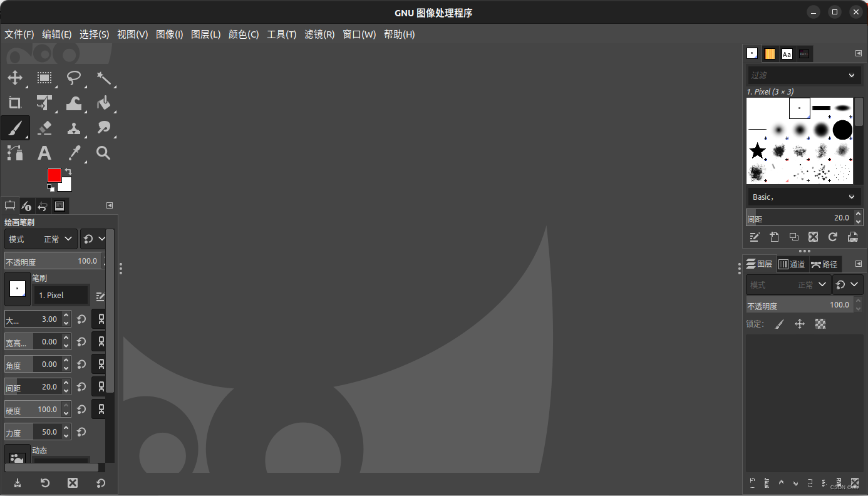
Task: Open the Basic brush folder dropdown
Action: coord(803,196)
